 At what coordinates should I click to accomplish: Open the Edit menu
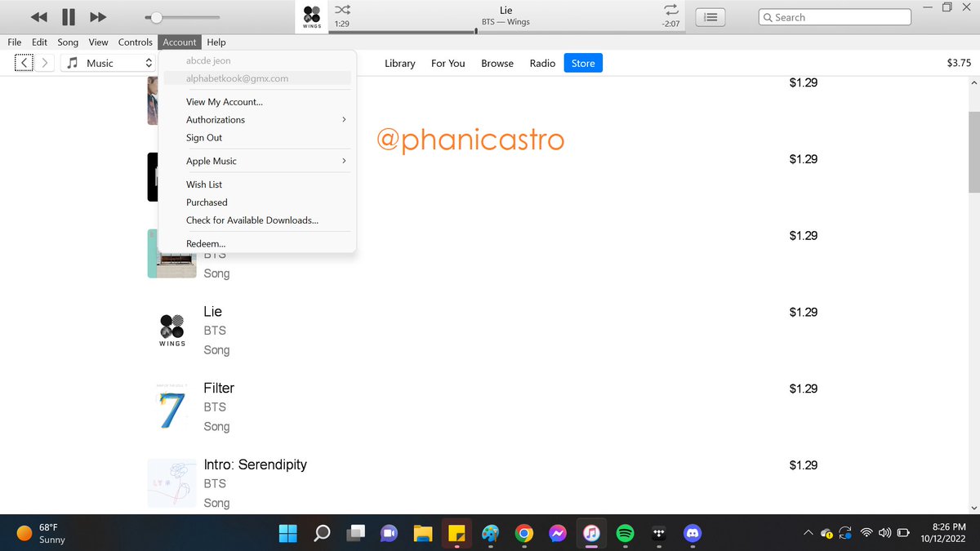pyautogui.click(x=39, y=42)
